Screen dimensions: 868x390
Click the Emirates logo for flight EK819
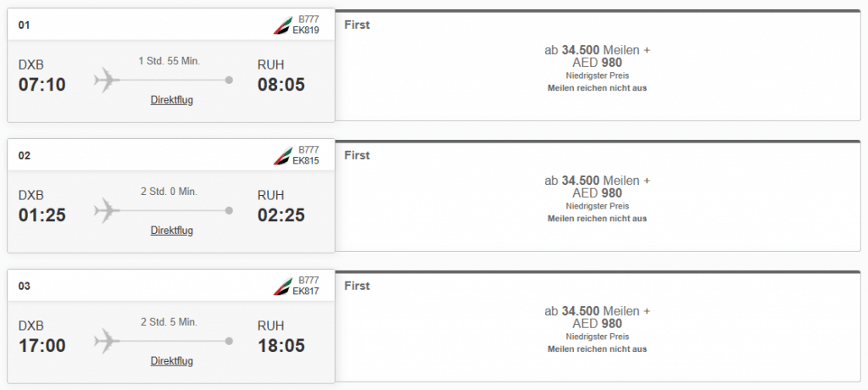pyautogui.click(x=282, y=25)
